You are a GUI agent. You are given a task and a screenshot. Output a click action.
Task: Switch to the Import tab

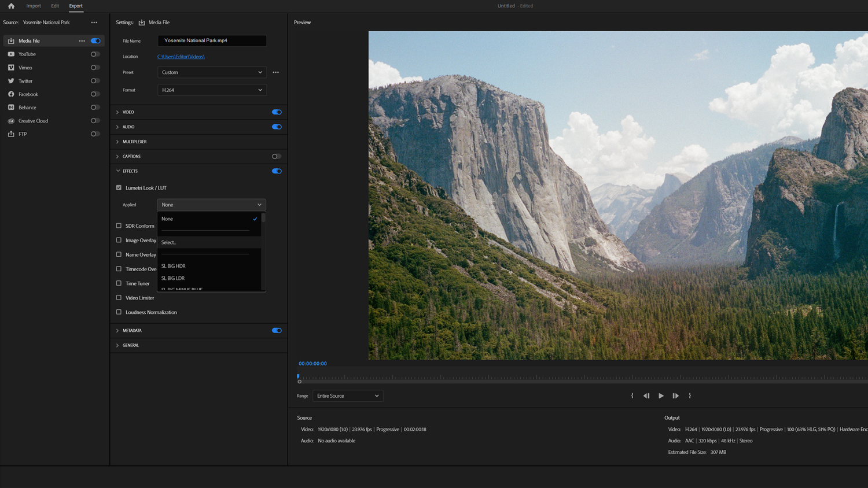34,6
